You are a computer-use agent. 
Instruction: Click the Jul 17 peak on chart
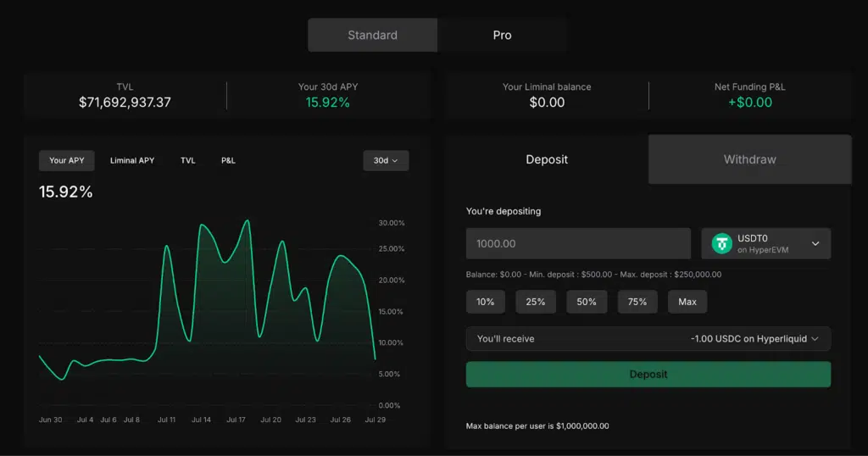click(x=247, y=221)
